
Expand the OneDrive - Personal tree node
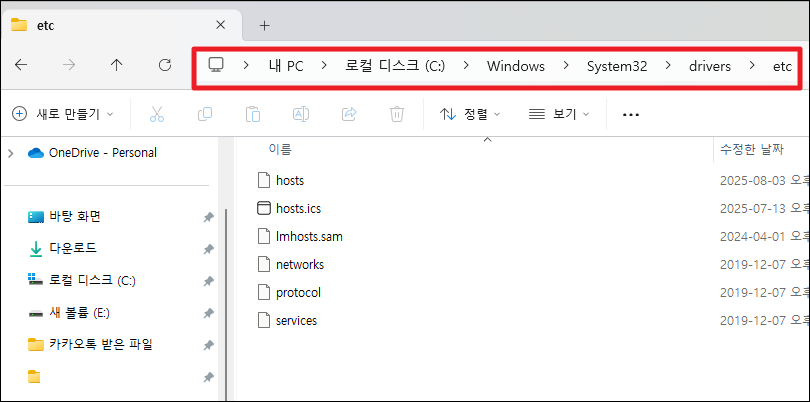coord(11,153)
